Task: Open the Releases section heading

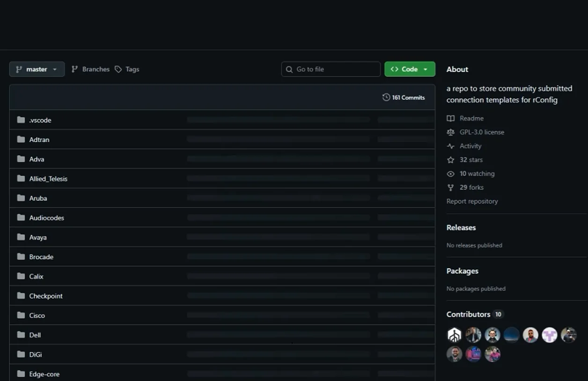Action: [x=461, y=227]
